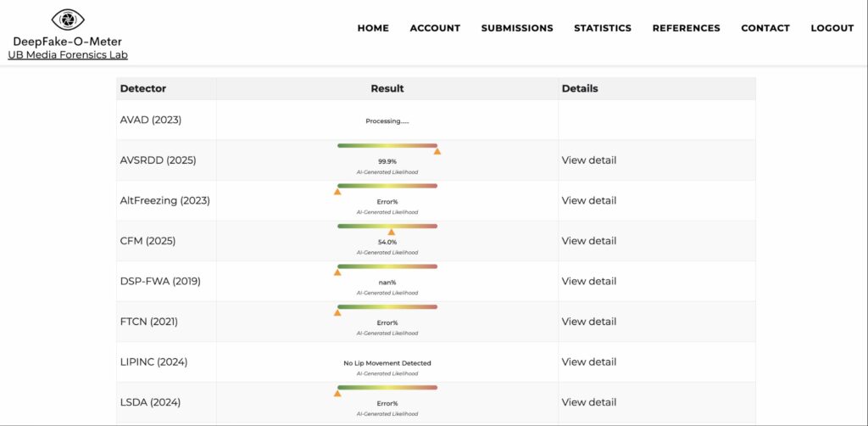Open the HOME menu item
Screen dimensions: 868x426
(x=373, y=28)
